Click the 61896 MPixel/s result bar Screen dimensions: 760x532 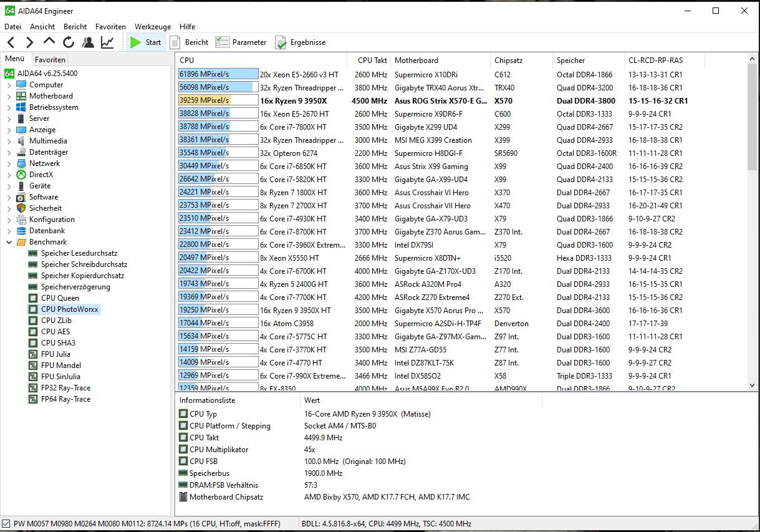[x=218, y=74]
